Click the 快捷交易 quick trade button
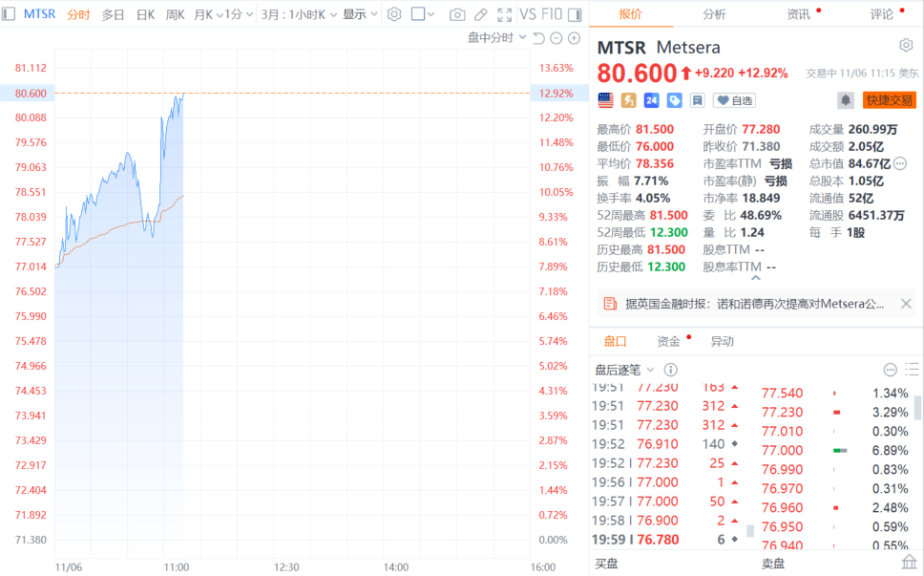This screenshot has width=924, height=576. pyautogui.click(x=890, y=100)
